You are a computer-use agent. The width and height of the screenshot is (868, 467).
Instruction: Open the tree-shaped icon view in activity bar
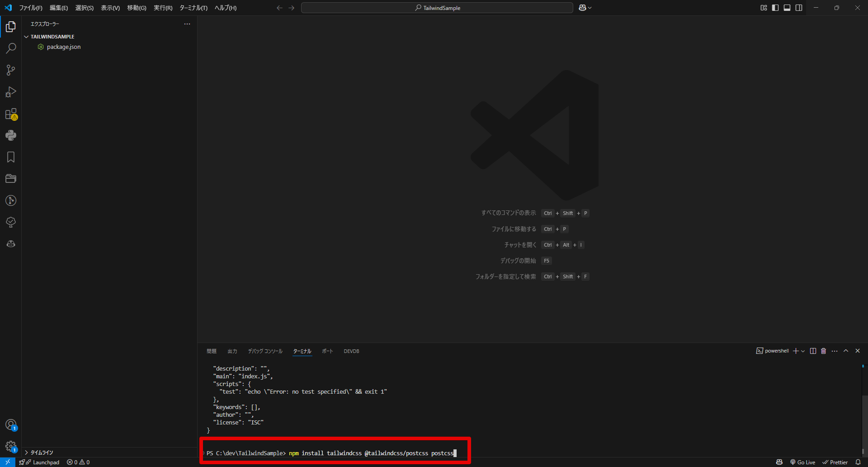pos(11,222)
